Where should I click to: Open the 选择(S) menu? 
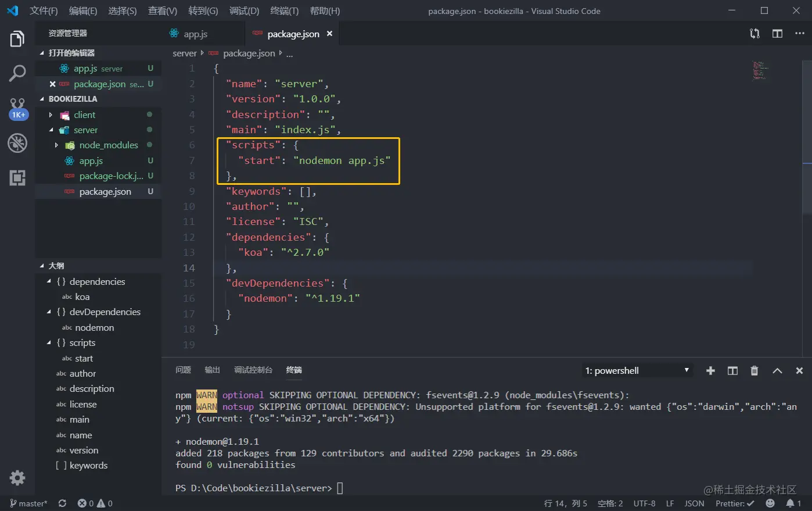pos(122,11)
